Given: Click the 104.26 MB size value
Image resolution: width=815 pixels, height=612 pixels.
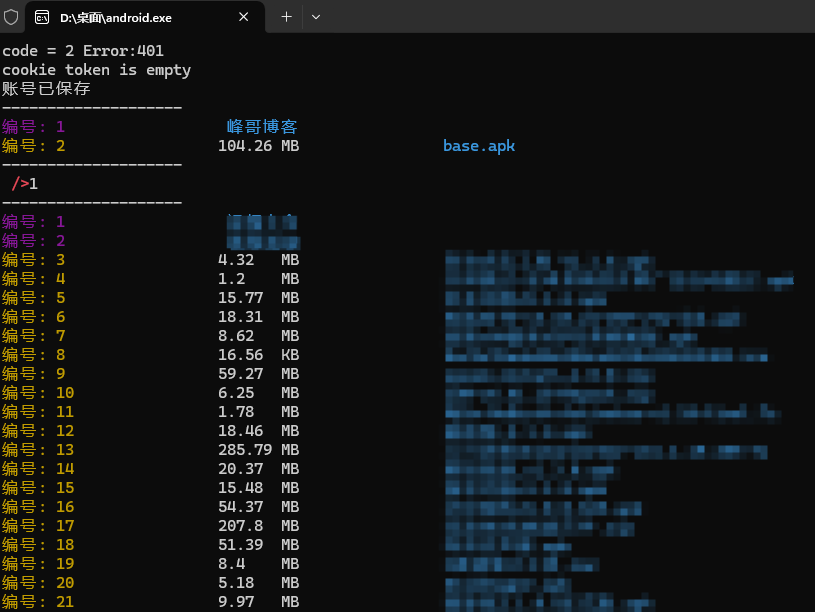Looking at the screenshot, I should click(x=258, y=146).
